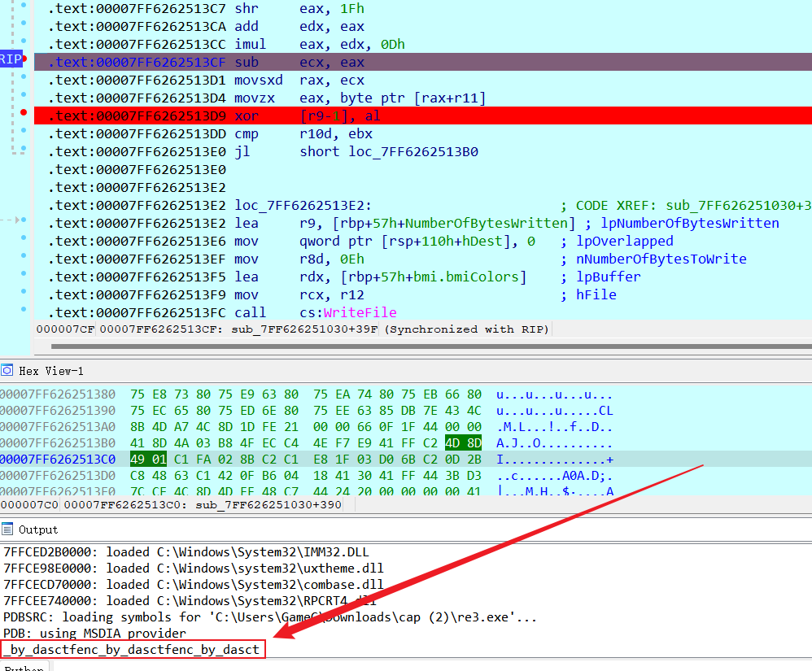This screenshot has height=671, width=812.
Task: Click the 0Dh immediate in imul
Action: coord(392,45)
